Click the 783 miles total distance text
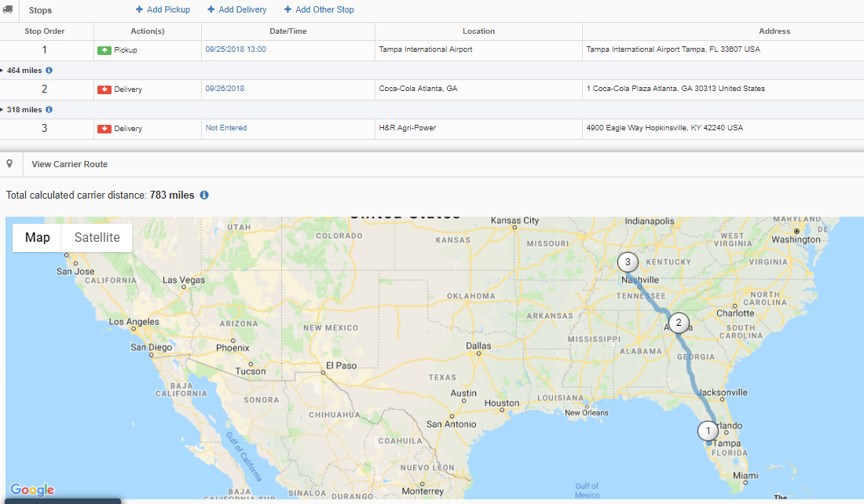The width and height of the screenshot is (864, 504). click(x=172, y=195)
